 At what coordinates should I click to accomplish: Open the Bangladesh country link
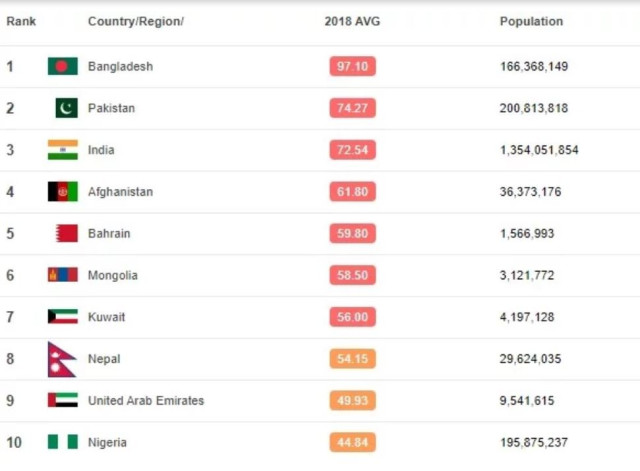tap(120, 67)
